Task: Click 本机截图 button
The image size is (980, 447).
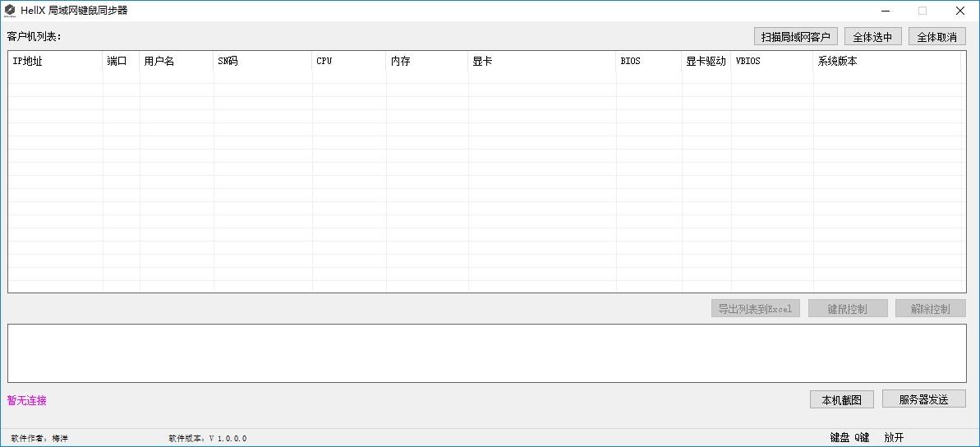Action: point(842,399)
